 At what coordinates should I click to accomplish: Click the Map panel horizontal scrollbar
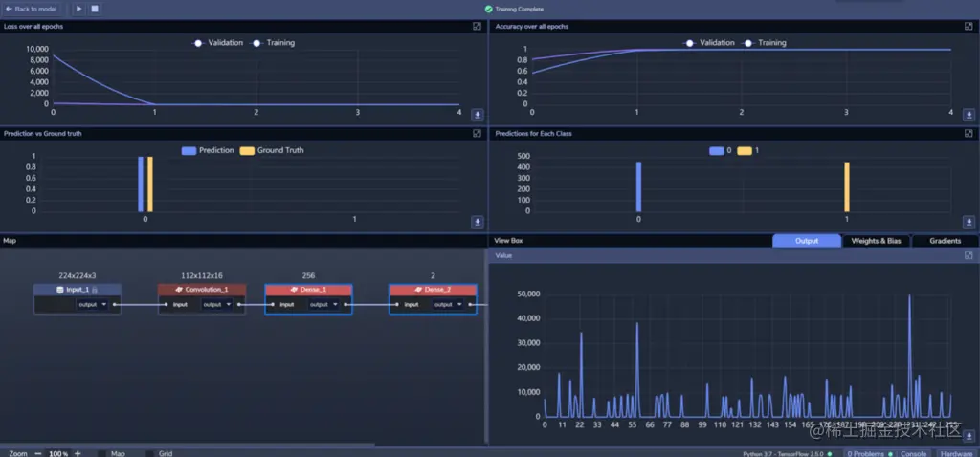[188, 446]
